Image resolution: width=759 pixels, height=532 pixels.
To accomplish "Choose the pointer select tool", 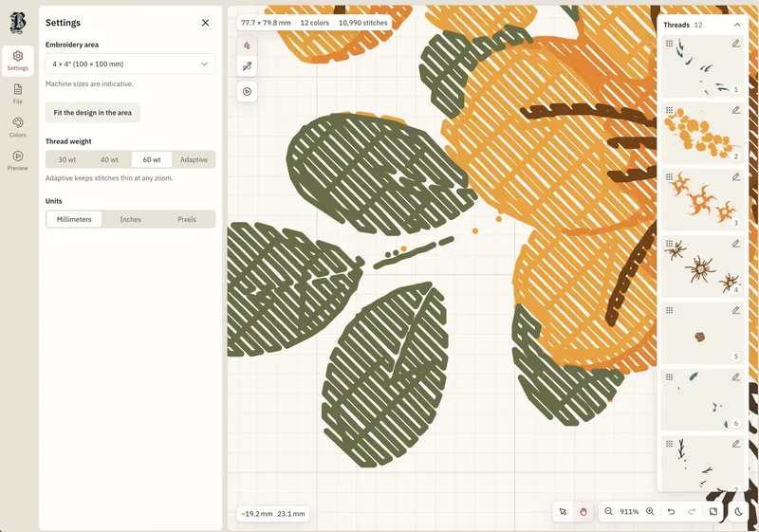I will 563,512.
